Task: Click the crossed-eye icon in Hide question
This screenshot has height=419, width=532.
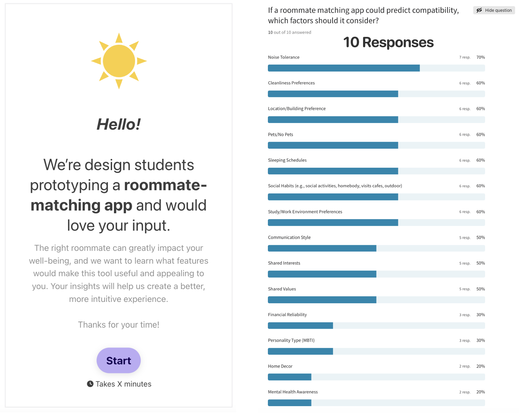Action: 479,10
